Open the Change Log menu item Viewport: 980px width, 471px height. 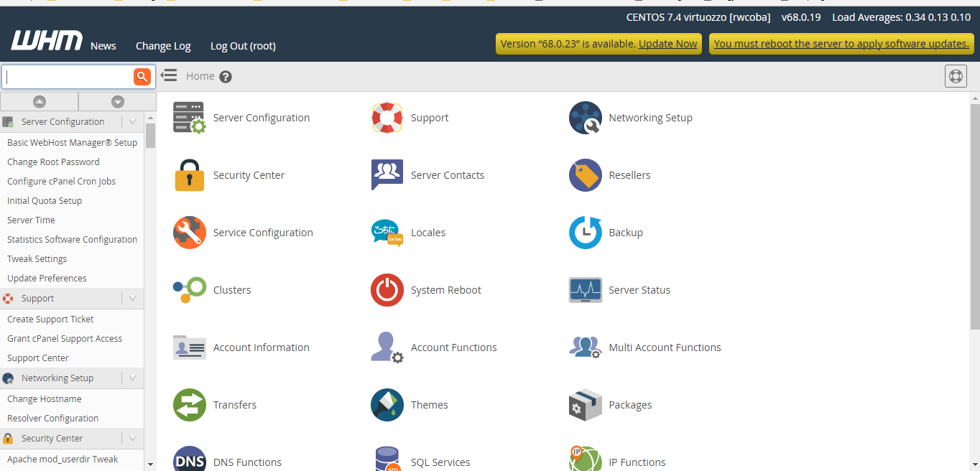(163, 46)
